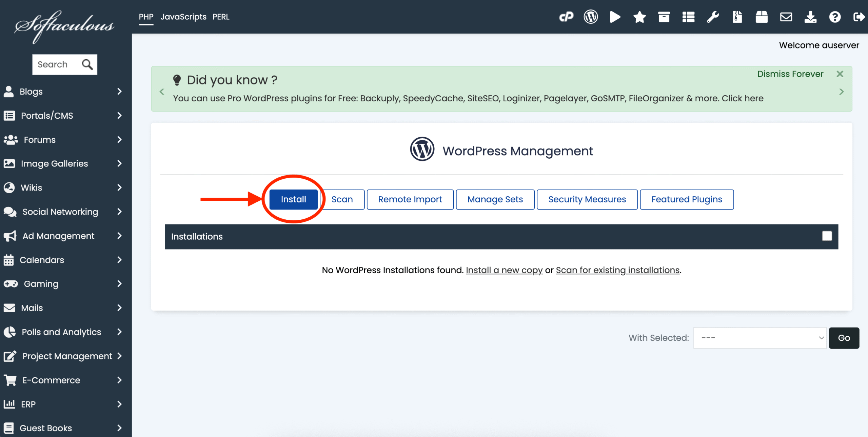Click the Calendars icon in sidebar
The width and height of the screenshot is (868, 437).
point(8,260)
